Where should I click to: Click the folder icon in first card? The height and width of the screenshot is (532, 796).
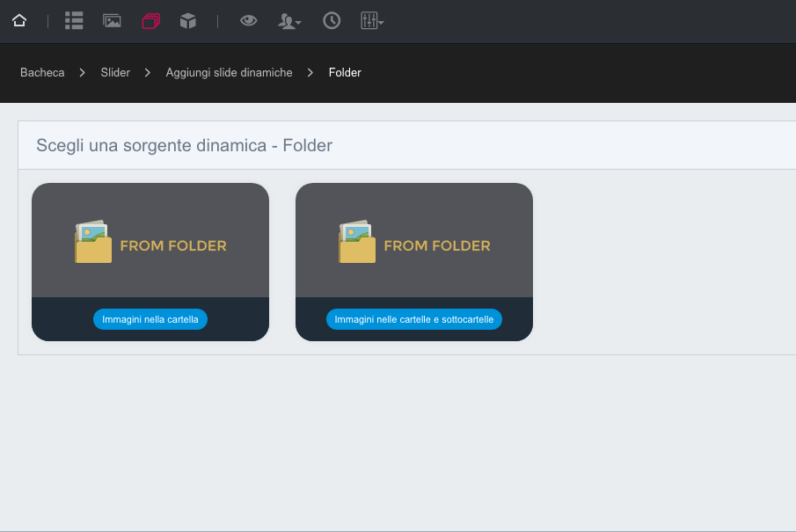(x=93, y=242)
